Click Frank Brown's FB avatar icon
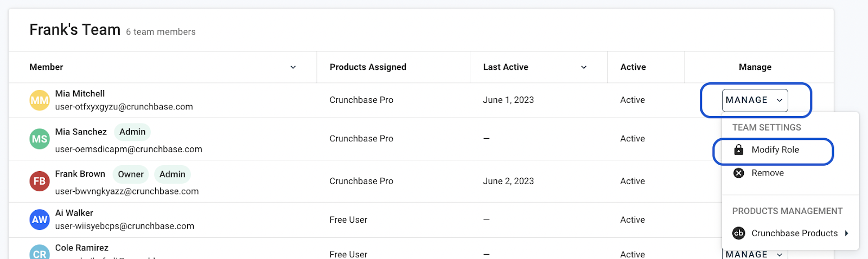The height and width of the screenshot is (259, 868). tap(40, 182)
